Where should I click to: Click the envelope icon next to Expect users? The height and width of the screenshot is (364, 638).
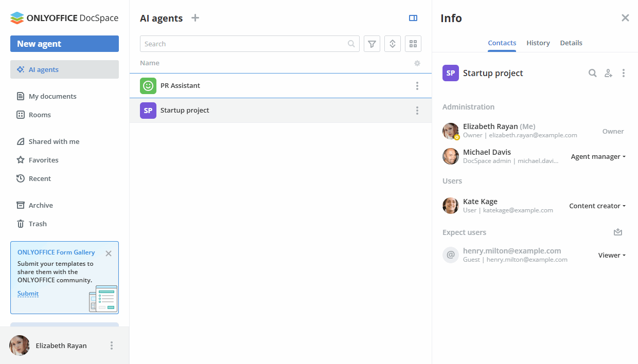coord(618,232)
